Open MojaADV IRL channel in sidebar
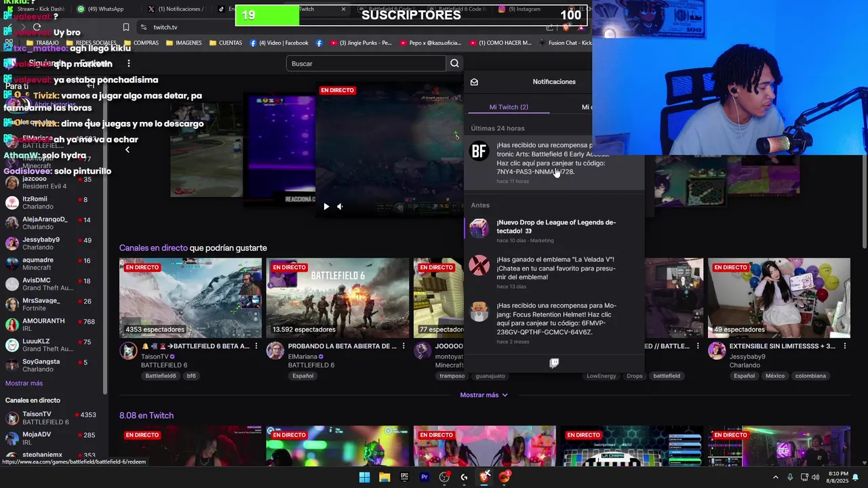Viewport: 868px width, 488px height. pyautogui.click(x=53, y=438)
